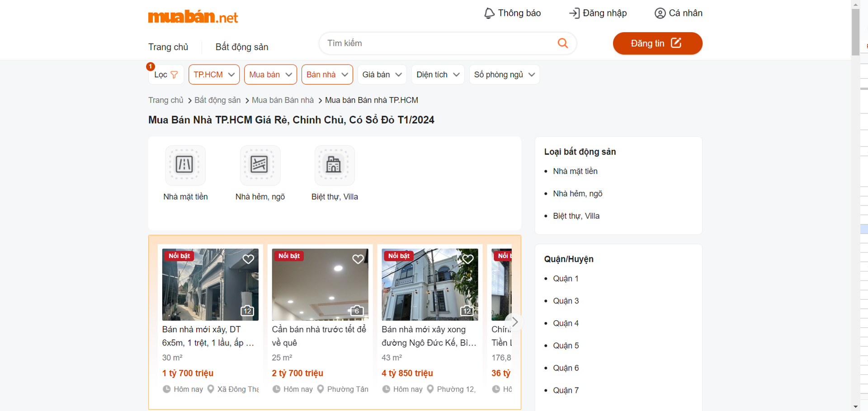This screenshot has height=411, width=868.
Task: Select Quận 7 in district list
Action: point(566,390)
